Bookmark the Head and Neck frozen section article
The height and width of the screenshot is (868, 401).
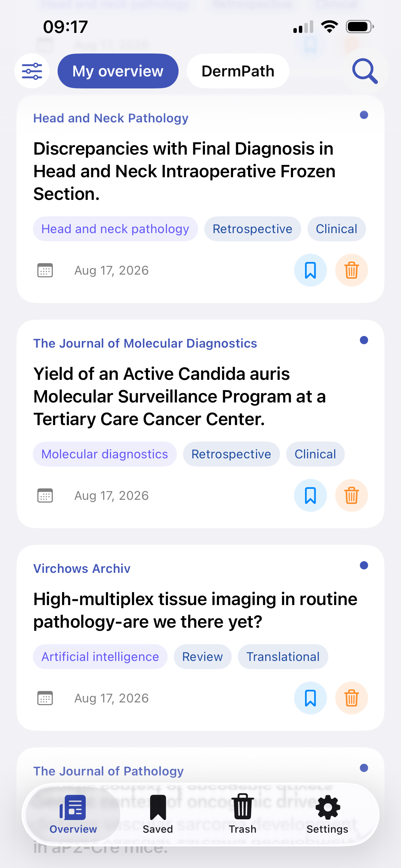point(311,270)
